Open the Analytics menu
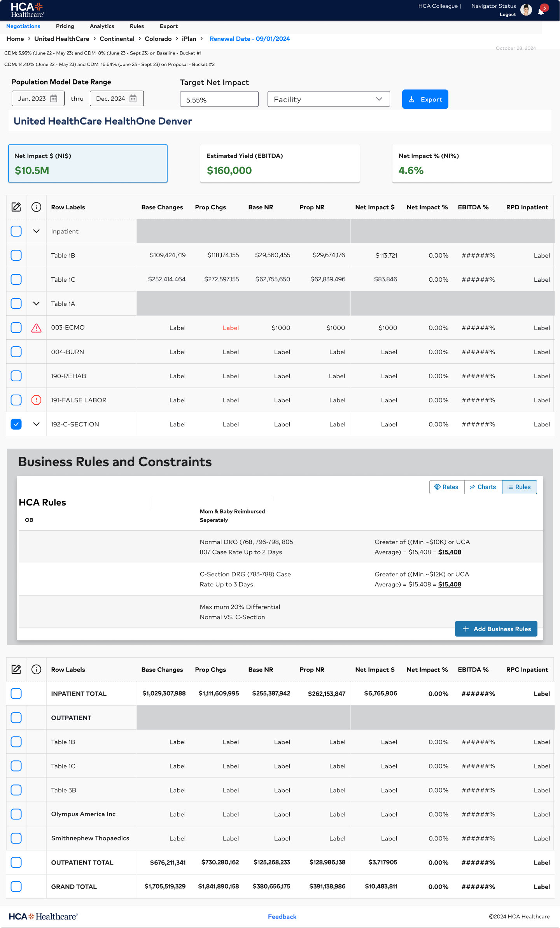Screen dimensions: 560x928 pos(102,26)
